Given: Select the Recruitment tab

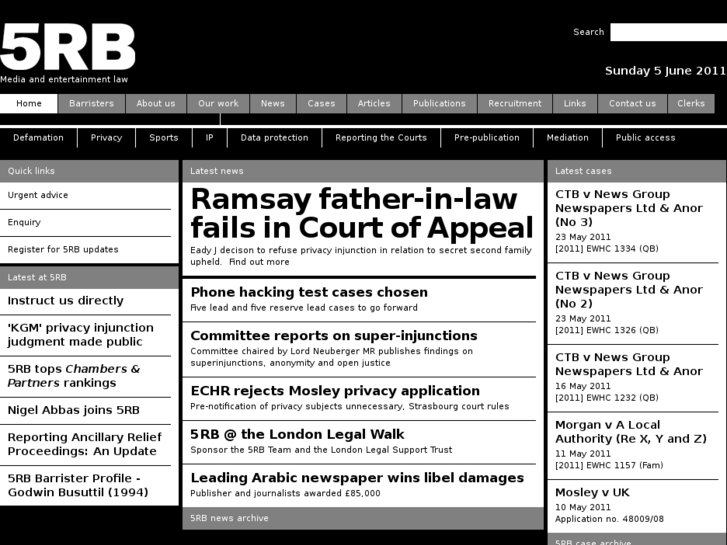Looking at the screenshot, I should click(x=515, y=103).
